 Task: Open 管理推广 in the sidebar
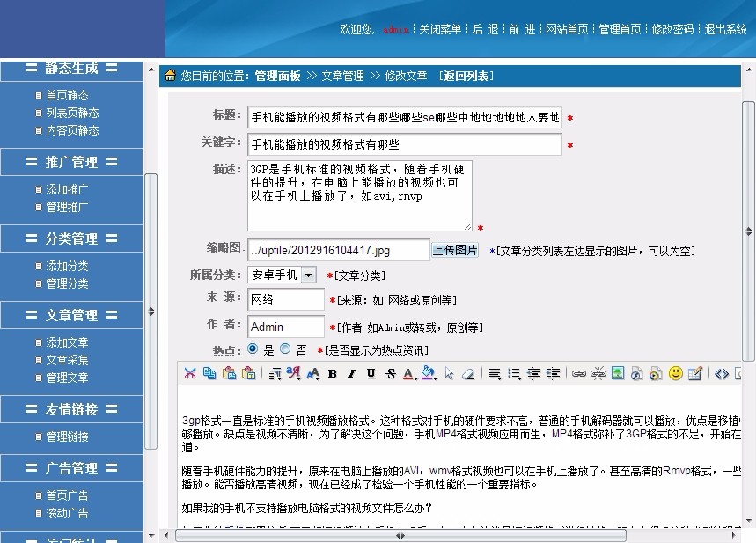pos(67,207)
